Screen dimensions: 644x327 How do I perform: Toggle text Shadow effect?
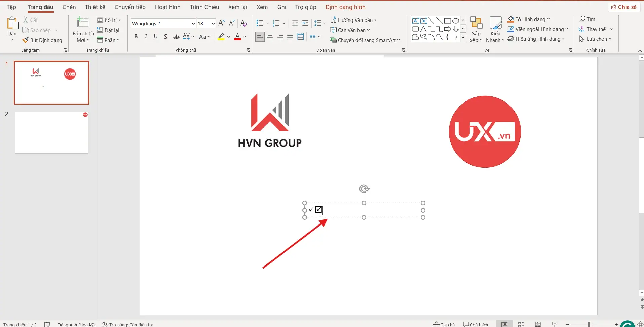coord(166,37)
